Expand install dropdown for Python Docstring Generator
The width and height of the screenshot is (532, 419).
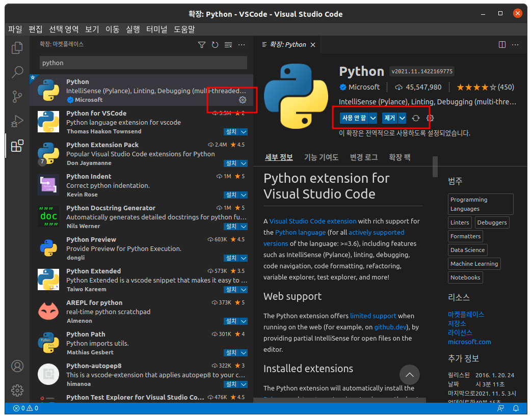[244, 227]
